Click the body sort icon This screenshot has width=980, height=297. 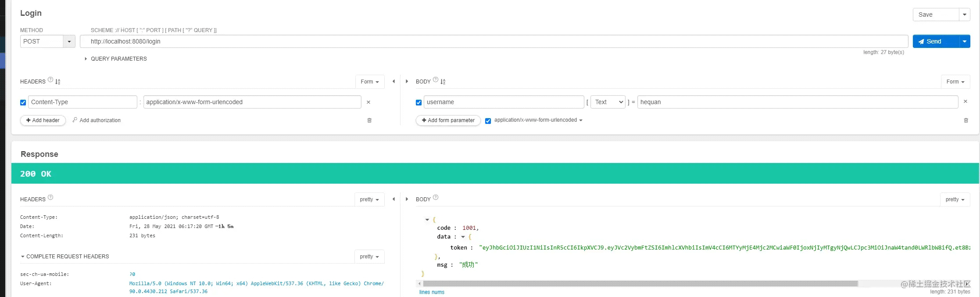443,82
